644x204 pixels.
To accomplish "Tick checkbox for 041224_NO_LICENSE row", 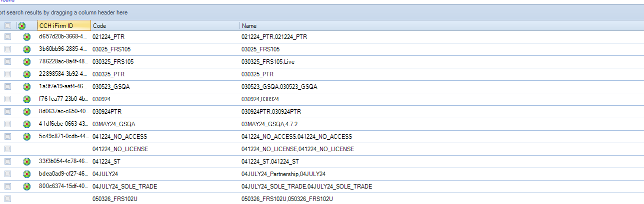I will [x=7, y=149].
